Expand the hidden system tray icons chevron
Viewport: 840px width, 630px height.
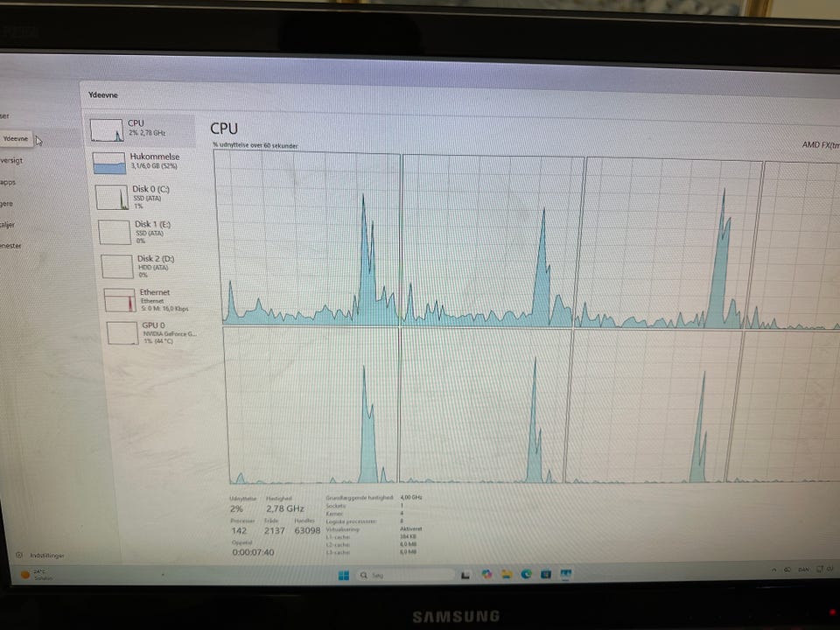(773, 570)
